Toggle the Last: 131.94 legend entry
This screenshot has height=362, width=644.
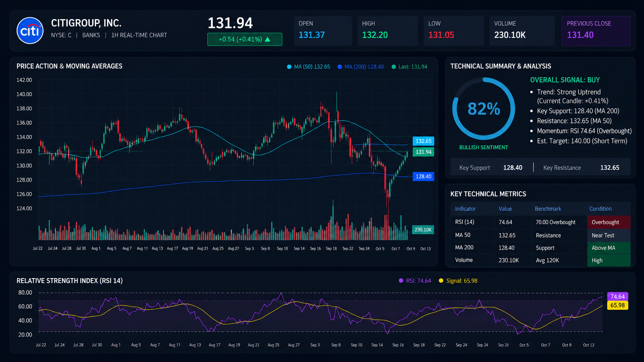click(409, 67)
